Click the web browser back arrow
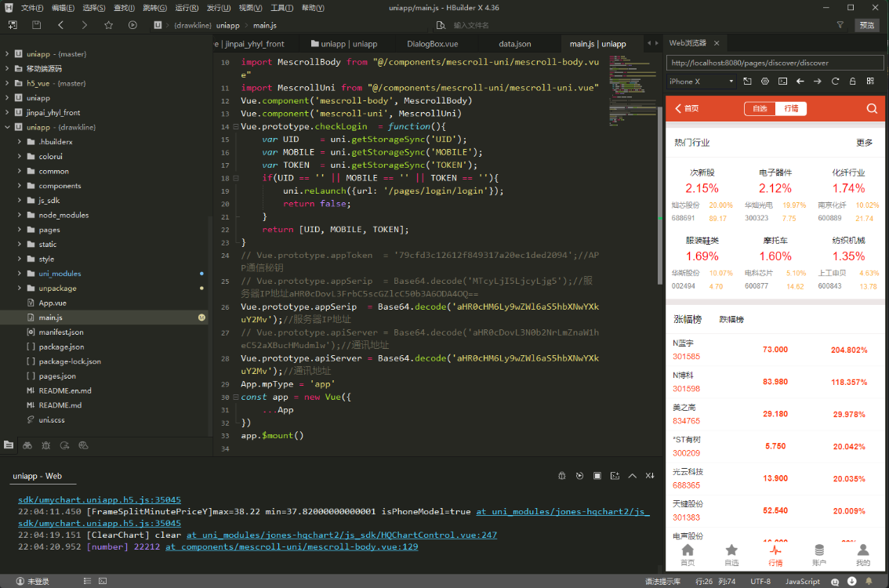This screenshot has width=889, height=588. tap(800, 81)
